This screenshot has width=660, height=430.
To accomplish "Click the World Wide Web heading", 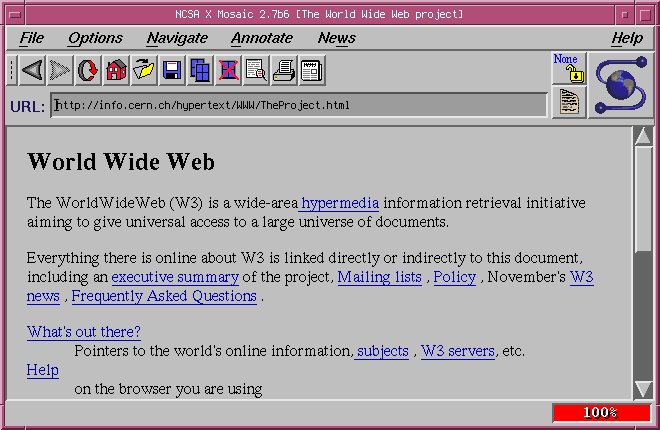I will pyautogui.click(x=121, y=162).
